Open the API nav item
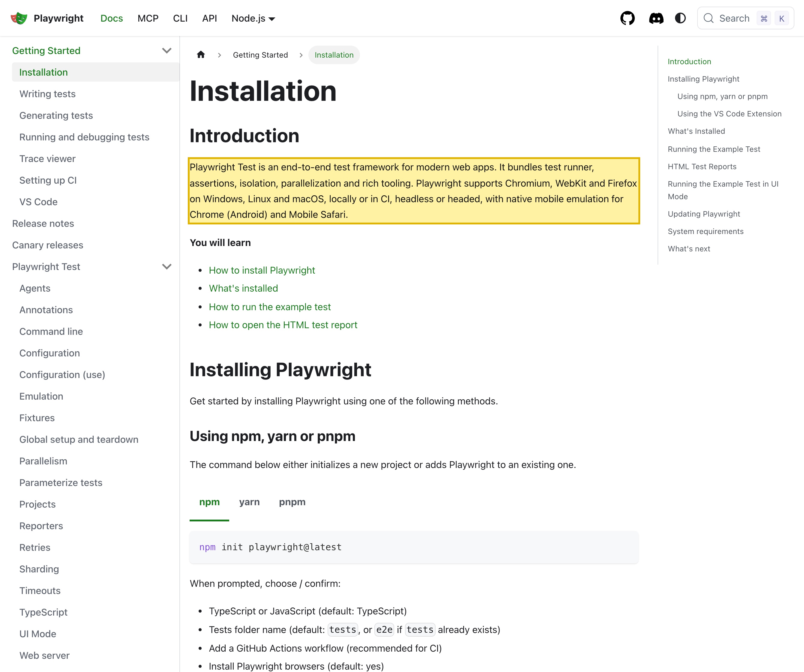 click(x=209, y=18)
